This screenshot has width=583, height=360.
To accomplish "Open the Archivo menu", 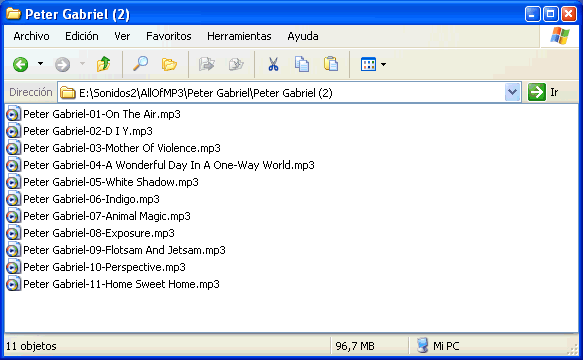I will 31,36.
